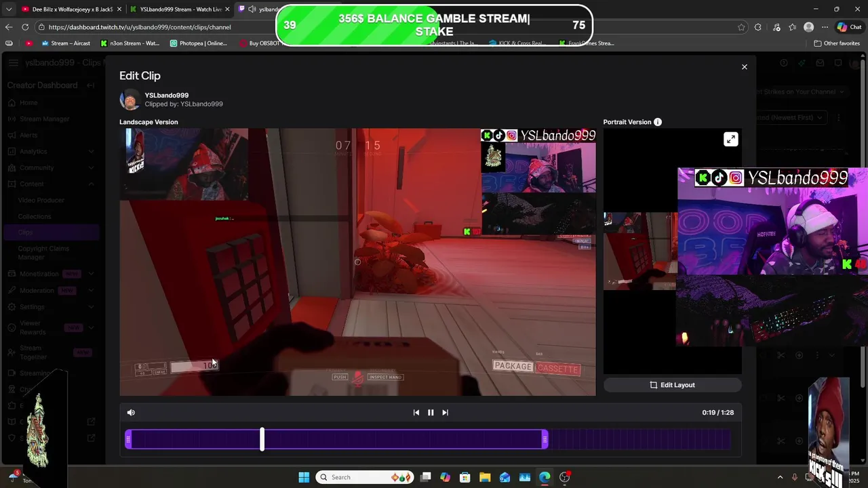Screen dimensions: 868x488
Task: Open the Edge 'Settings and more' menu
Action: pyautogui.click(x=825, y=27)
